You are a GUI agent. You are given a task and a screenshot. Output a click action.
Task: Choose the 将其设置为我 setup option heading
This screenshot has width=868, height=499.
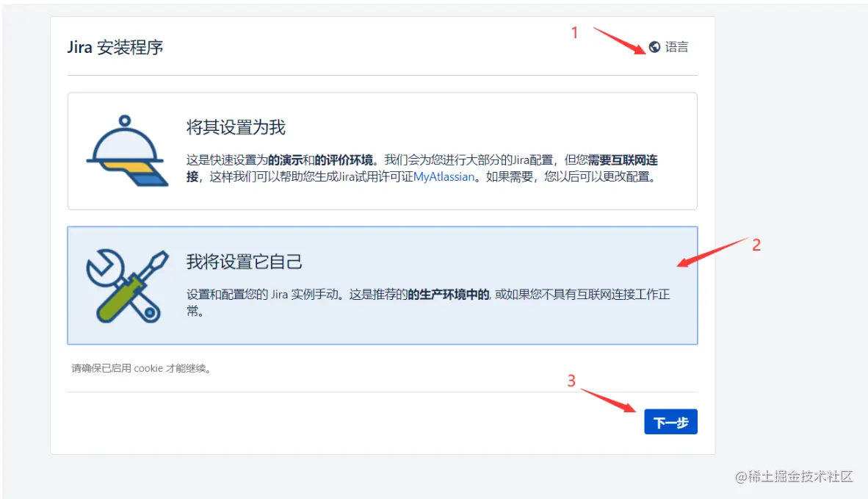tap(236, 127)
